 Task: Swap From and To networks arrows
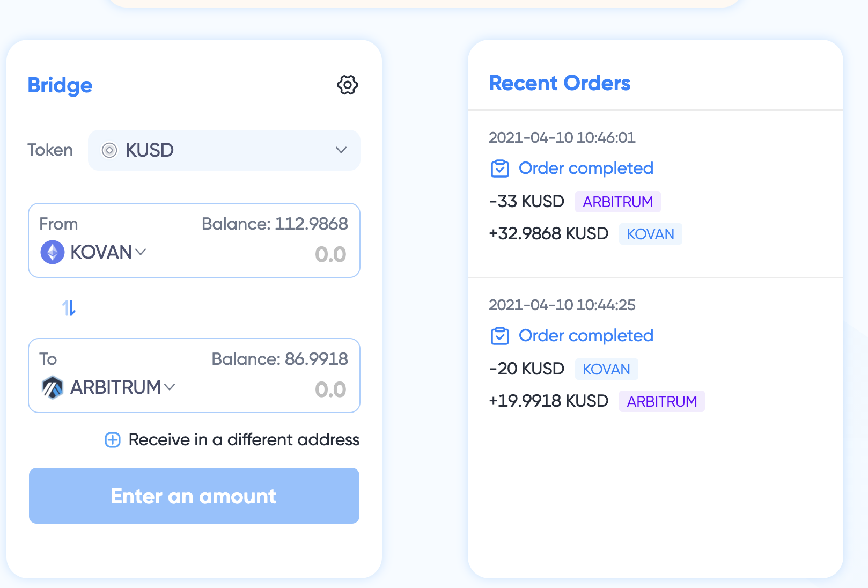(69, 308)
